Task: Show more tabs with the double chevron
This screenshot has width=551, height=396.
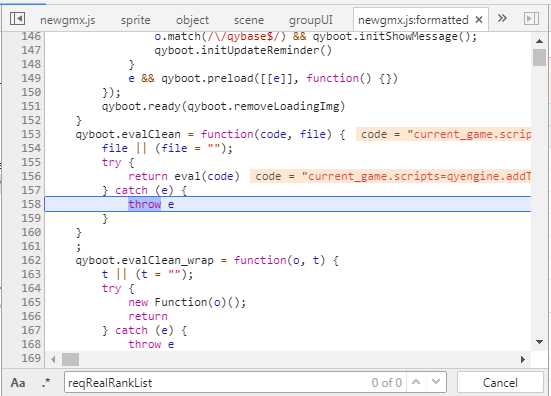Action: coord(503,18)
